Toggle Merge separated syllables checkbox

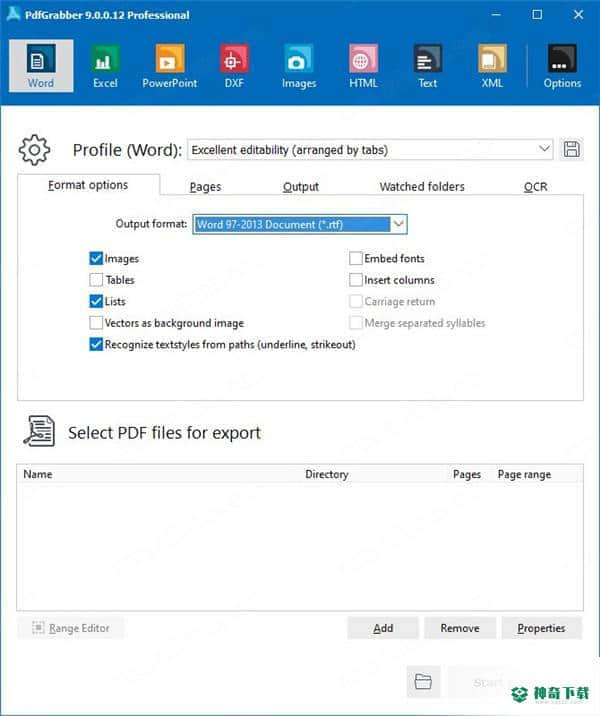[356, 323]
